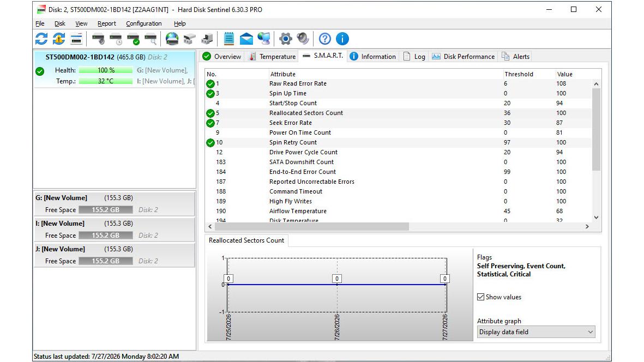Select the Power On Time Count row
The height and width of the screenshot is (362, 644).
[399, 132]
